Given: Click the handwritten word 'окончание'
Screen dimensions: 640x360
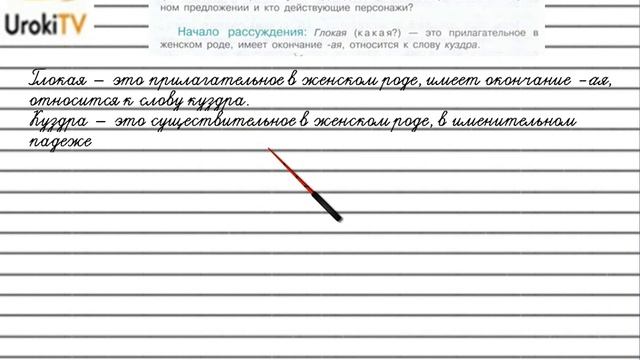Looking at the screenshot, I should pyautogui.click(x=528, y=80).
